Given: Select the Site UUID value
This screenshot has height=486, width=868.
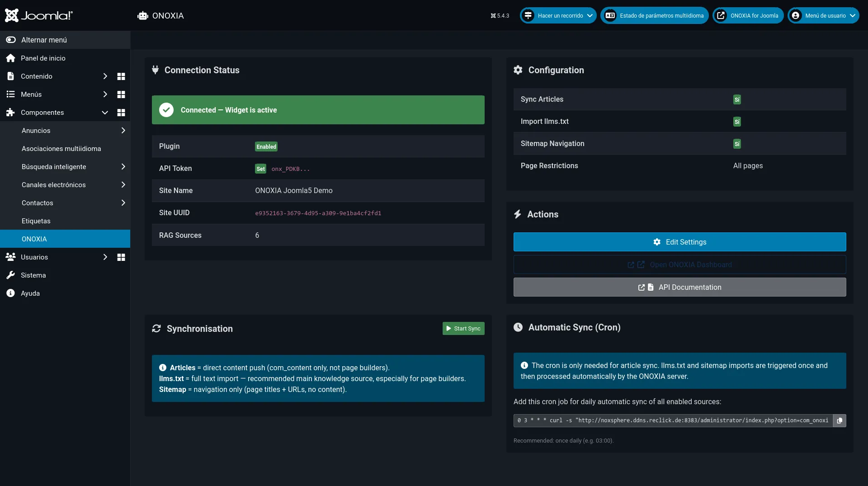Looking at the screenshot, I should coord(318,213).
